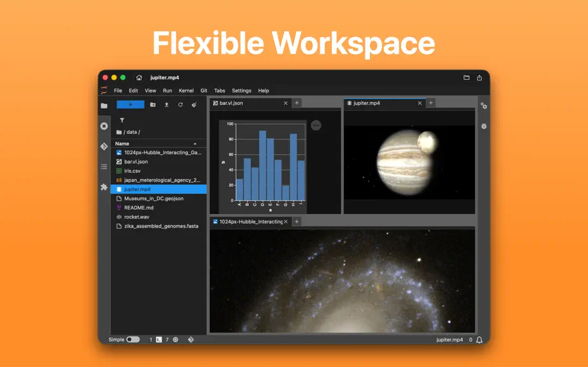Click the home icon in the title bar
The width and height of the screenshot is (588, 367).
pos(139,78)
